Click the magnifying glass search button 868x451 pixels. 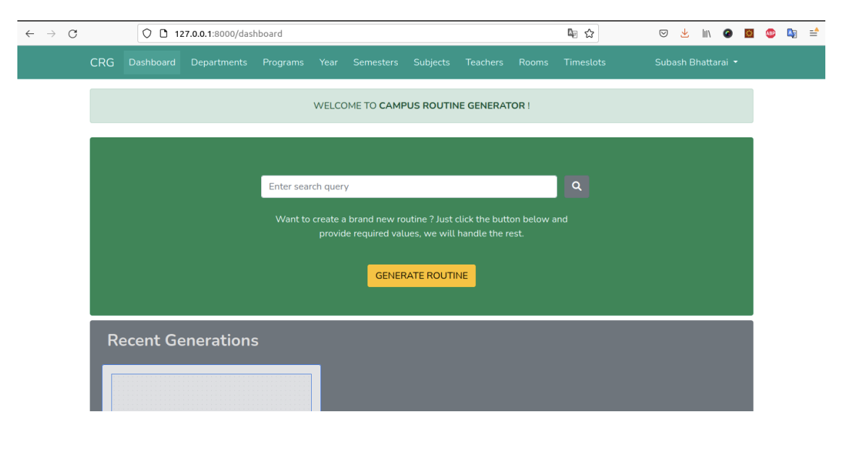pos(576,186)
